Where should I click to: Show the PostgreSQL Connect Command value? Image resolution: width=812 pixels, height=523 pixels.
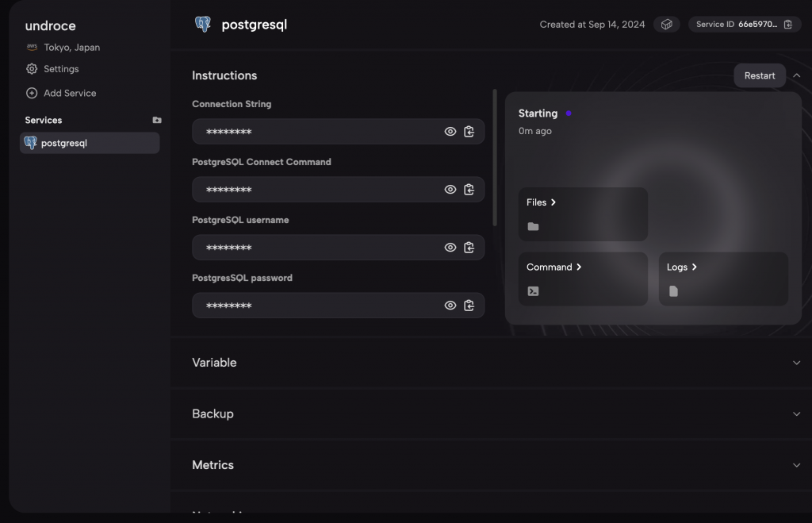pyautogui.click(x=450, y=190)
